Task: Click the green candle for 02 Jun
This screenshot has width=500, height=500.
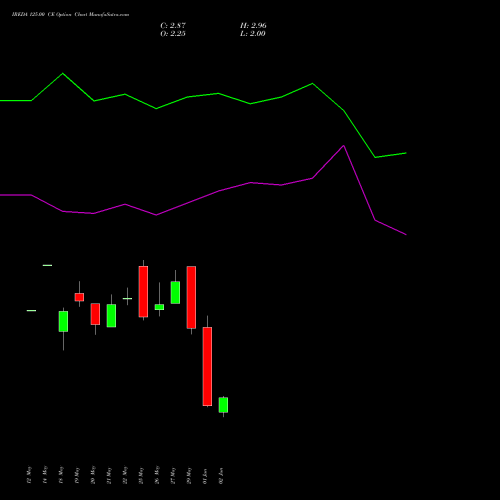Action: click(223, 405)
